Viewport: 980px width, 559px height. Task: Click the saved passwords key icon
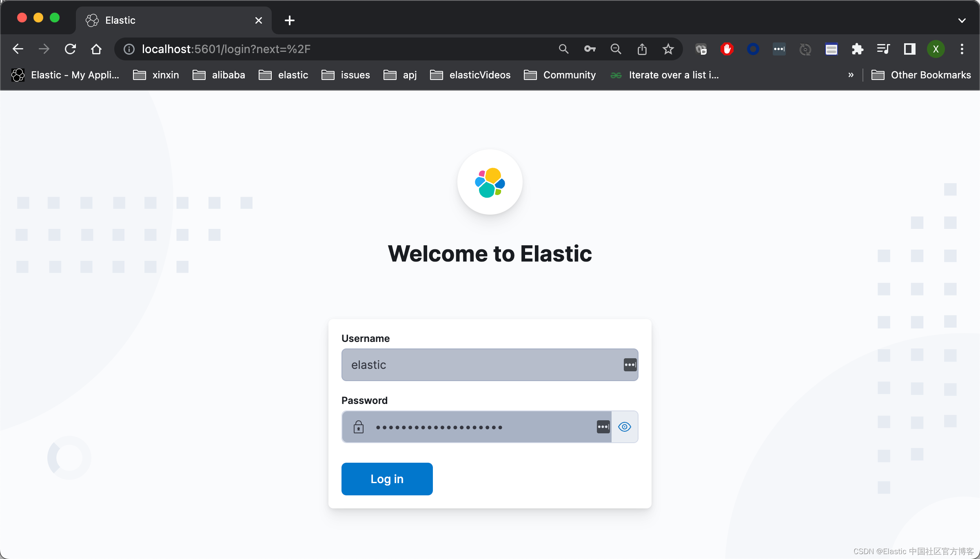pos(590,49)
